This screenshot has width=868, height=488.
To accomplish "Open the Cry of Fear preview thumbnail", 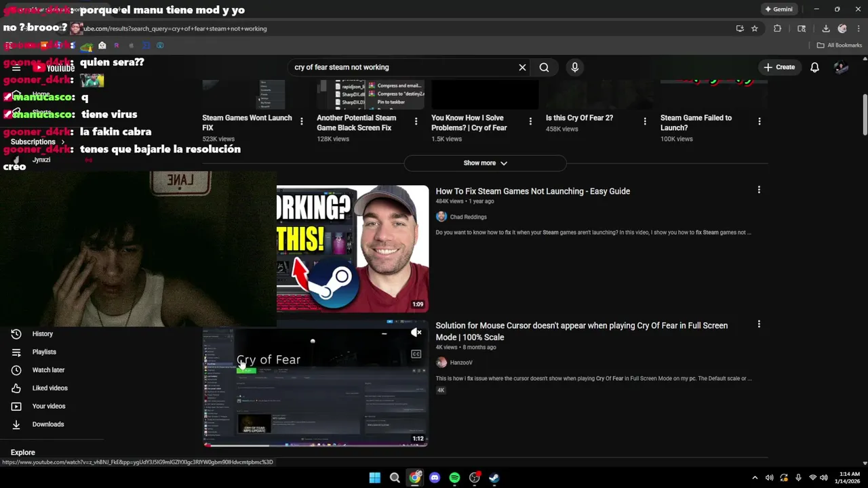I will (316, 383).
